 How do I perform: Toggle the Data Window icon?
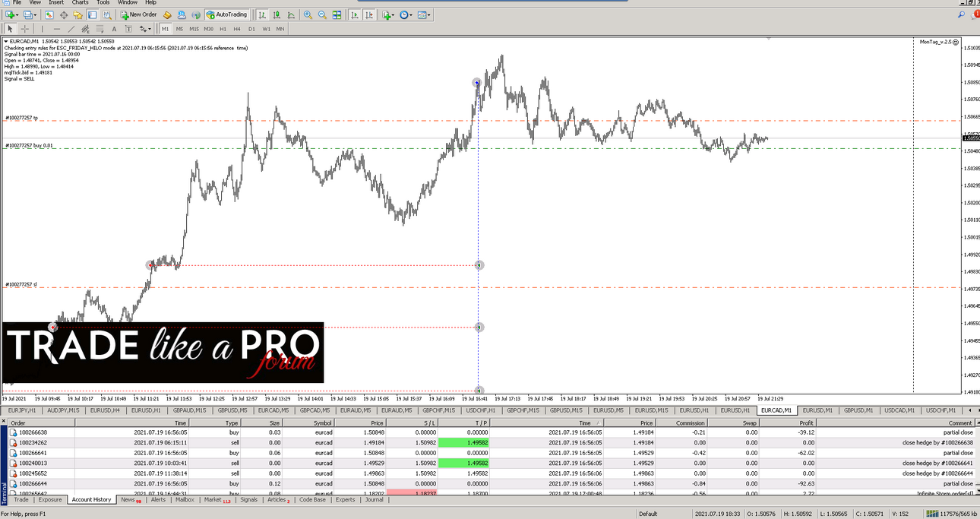pyautogui.click(x=64, y=14)
